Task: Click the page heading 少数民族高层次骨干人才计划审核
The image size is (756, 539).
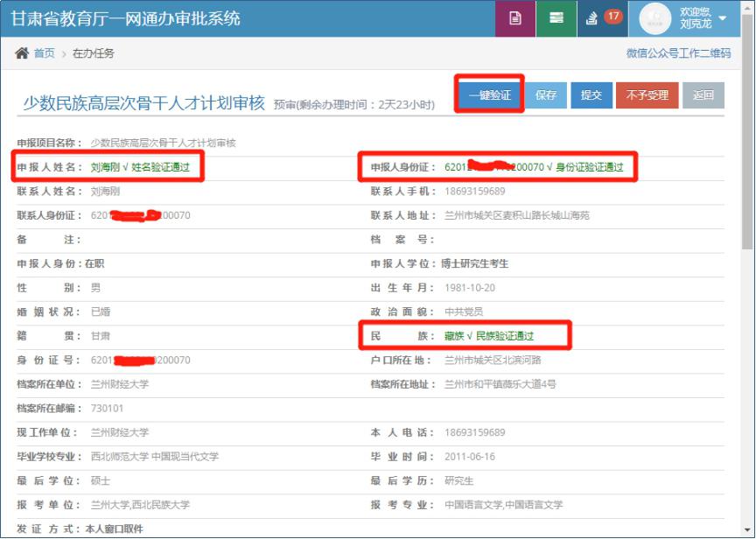Action: [143, 103]
